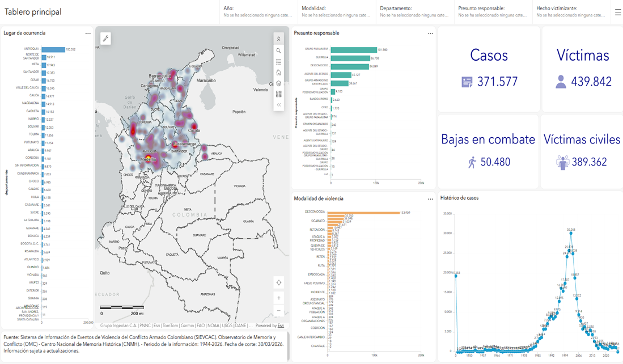Viewport: 623px width, 364px height.
Task: Open the basemap gallery grid icon
Action: 278,94
